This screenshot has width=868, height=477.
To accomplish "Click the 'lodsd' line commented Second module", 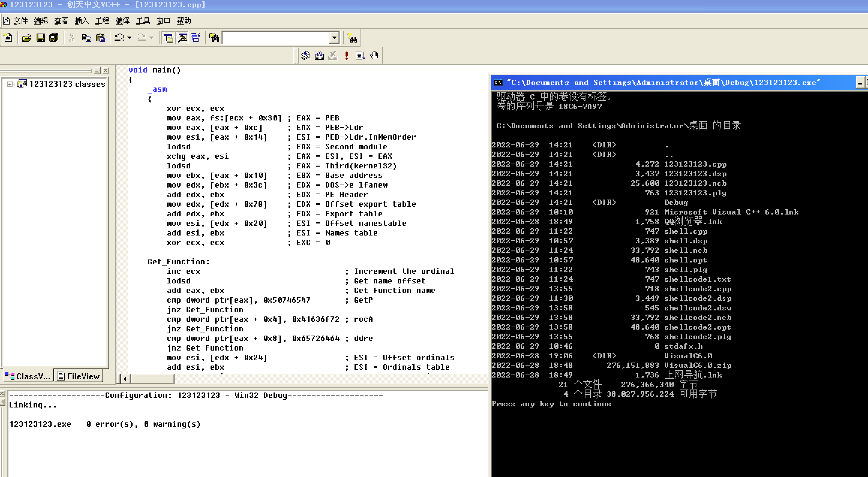I will tap(178, 147).
